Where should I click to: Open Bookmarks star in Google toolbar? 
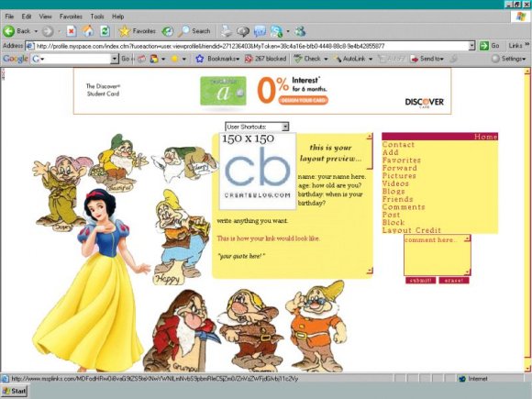(200, 59)
